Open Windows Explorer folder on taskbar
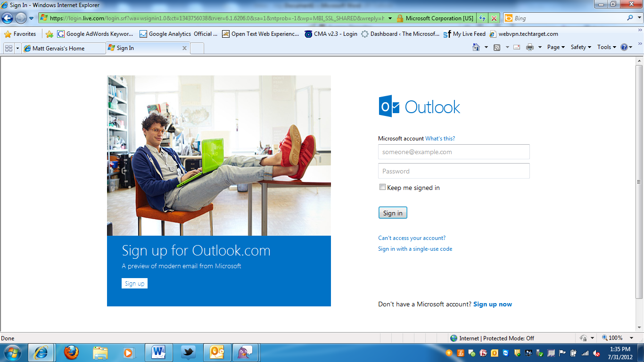The width and height of the screenshot is (644, 362). [100, 353]
